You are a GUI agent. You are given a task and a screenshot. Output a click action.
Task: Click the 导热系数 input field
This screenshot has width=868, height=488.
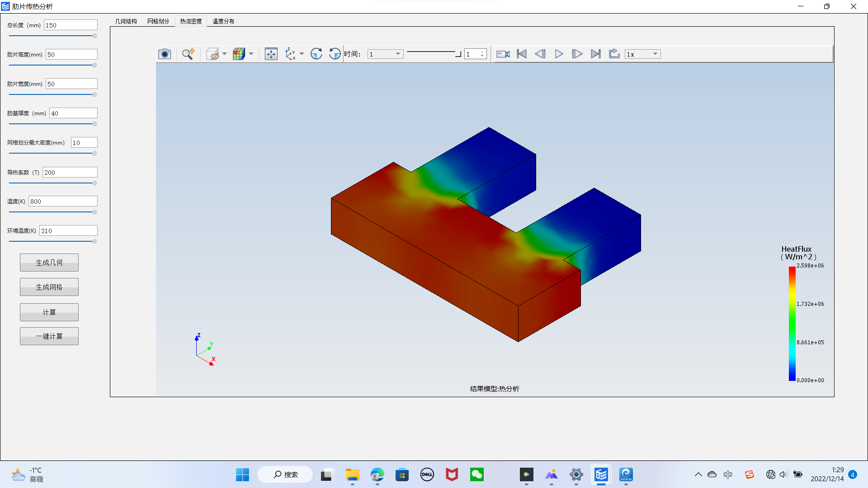coord(70,173)
